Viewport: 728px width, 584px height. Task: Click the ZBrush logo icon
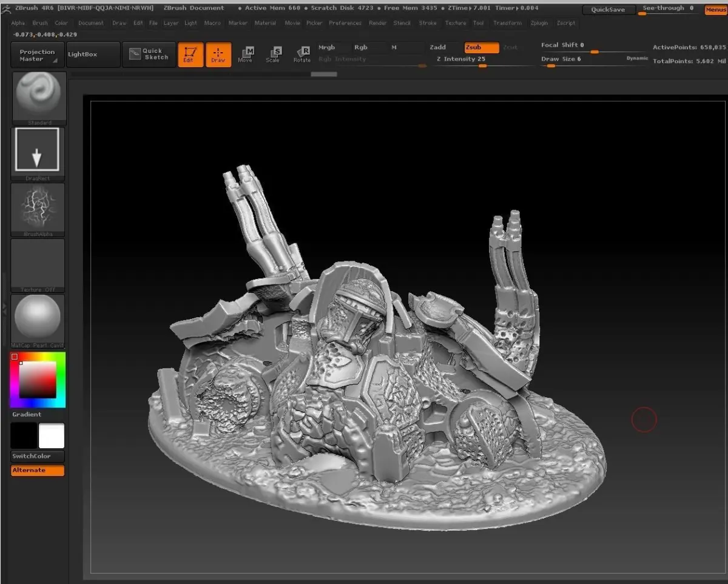[x=5, y=8]
